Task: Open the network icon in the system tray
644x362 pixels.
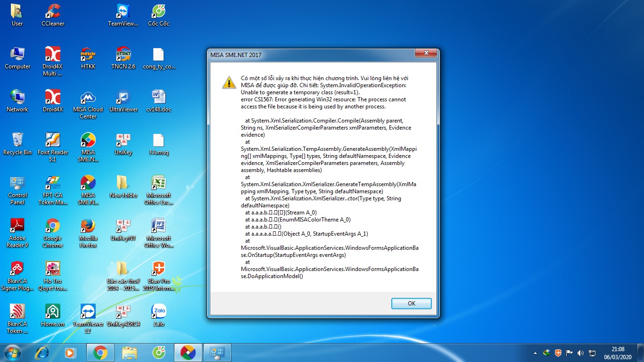Action: coord(593,353)
